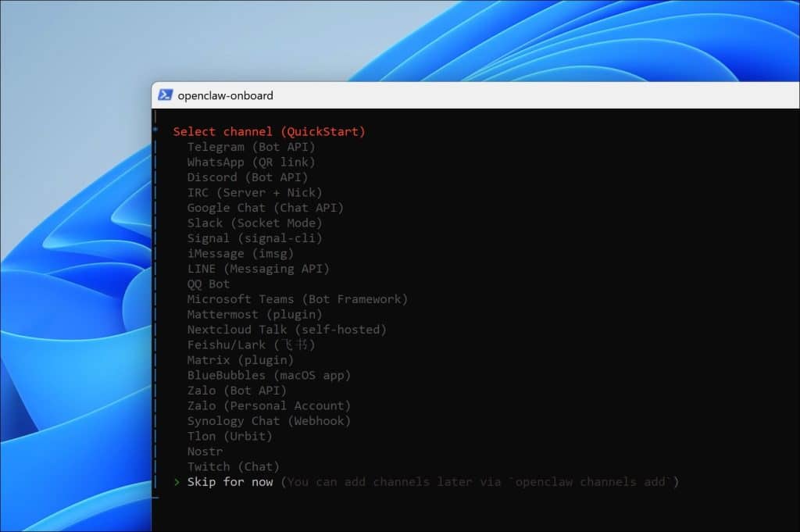Image resolution: width=800 pixels, height=532 pixels.
Task: Choose QQ Bot channel
Action: pos(209,284)
